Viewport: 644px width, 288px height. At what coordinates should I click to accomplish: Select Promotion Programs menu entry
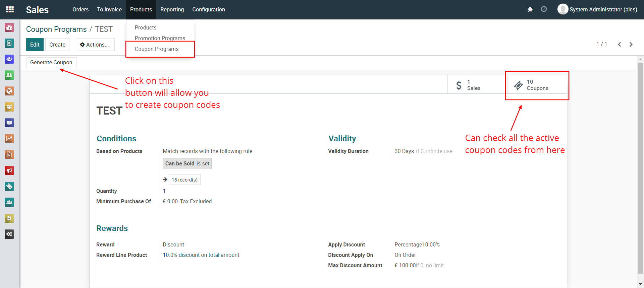[x=160, y=38]
